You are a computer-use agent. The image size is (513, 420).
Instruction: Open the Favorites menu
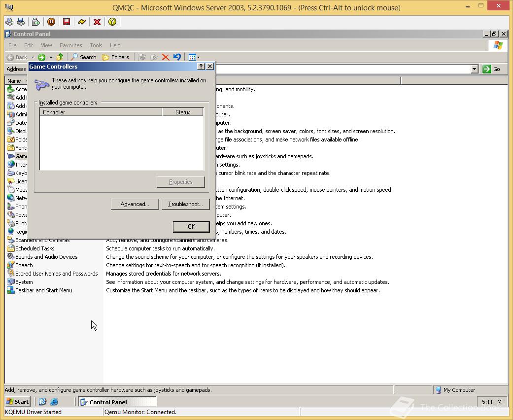70,45
